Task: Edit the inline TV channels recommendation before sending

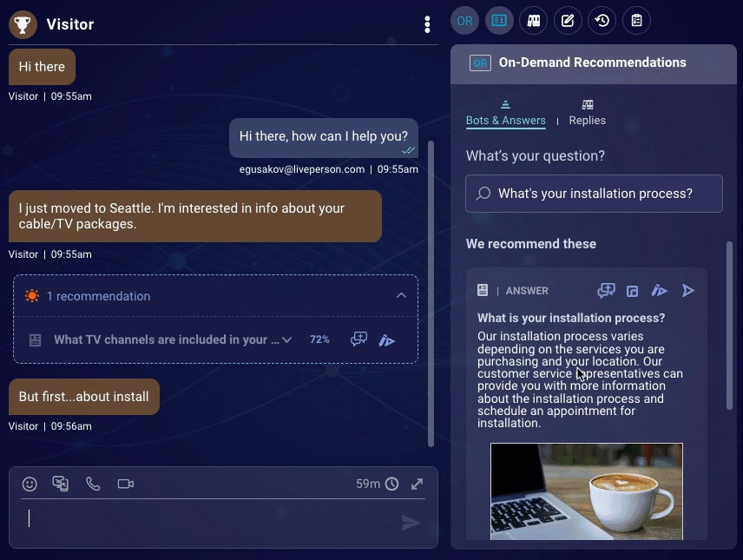Action: coord(386,340)
